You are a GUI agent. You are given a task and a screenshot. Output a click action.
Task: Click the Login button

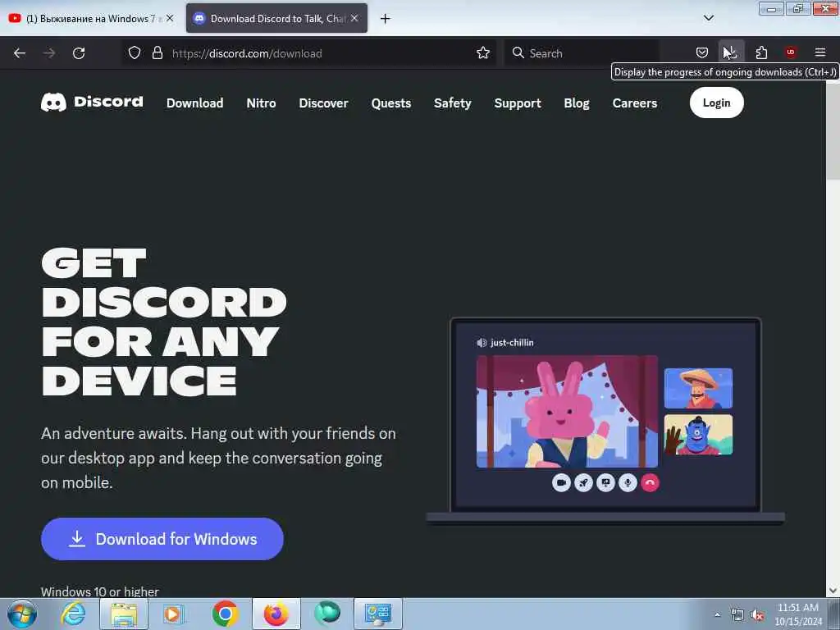[716, 103]
